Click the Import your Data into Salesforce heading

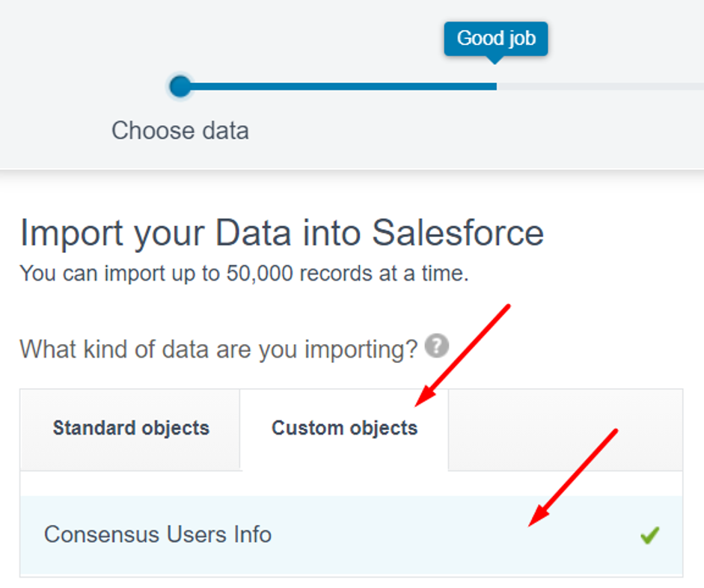point(282,233)
